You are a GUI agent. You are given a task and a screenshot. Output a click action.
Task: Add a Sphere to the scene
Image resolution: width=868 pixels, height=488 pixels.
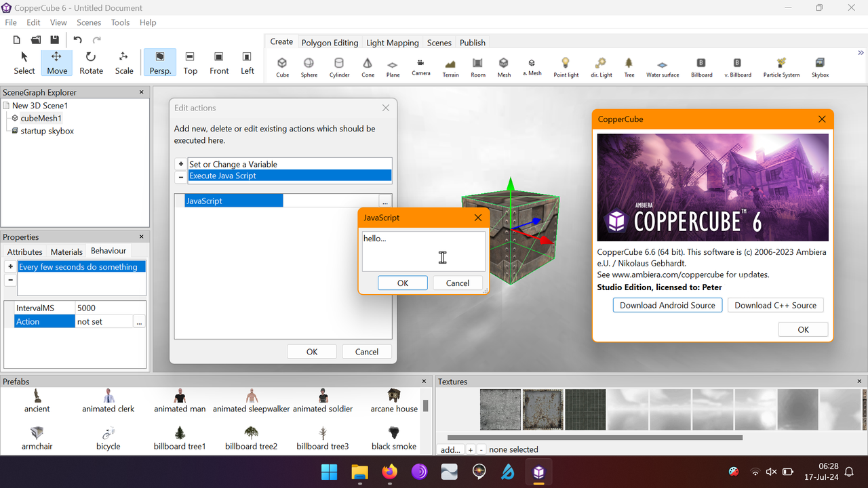(x=309, y=64)
